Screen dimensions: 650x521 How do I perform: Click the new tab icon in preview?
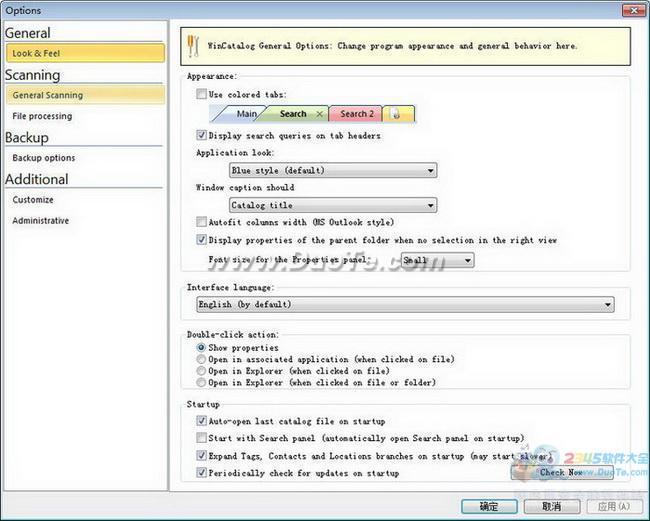396,114
